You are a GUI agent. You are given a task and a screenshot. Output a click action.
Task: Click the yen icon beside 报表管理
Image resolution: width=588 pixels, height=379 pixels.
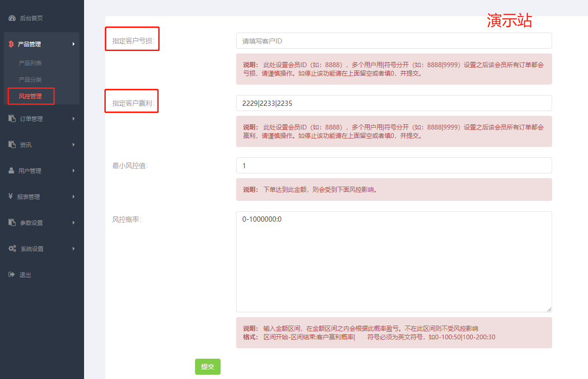pos(10,197)
